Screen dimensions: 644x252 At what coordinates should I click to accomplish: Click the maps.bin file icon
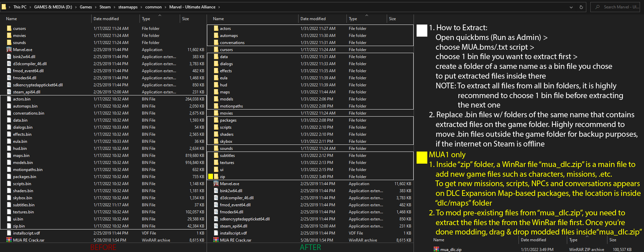click(9, 156)
